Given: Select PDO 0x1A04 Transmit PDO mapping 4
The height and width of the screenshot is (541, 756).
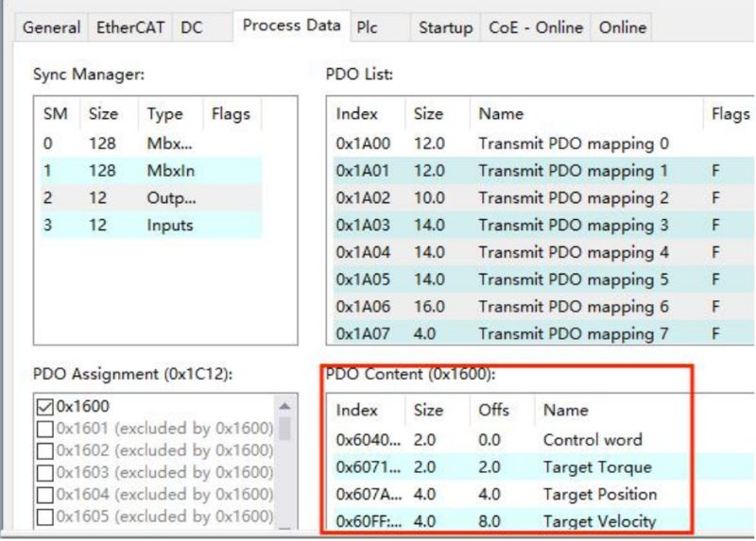Looking at the screenshot, I should coord(542,252).
